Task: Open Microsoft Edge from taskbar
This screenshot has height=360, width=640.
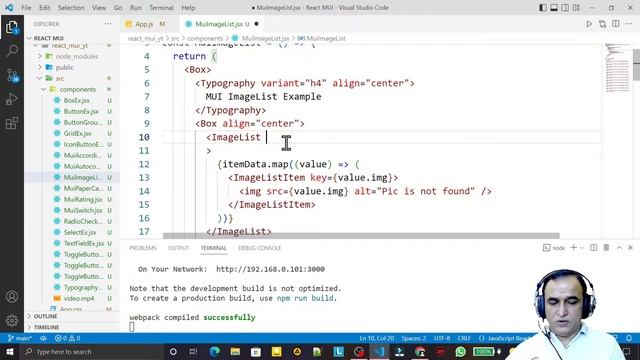Action: pos(214,351)
